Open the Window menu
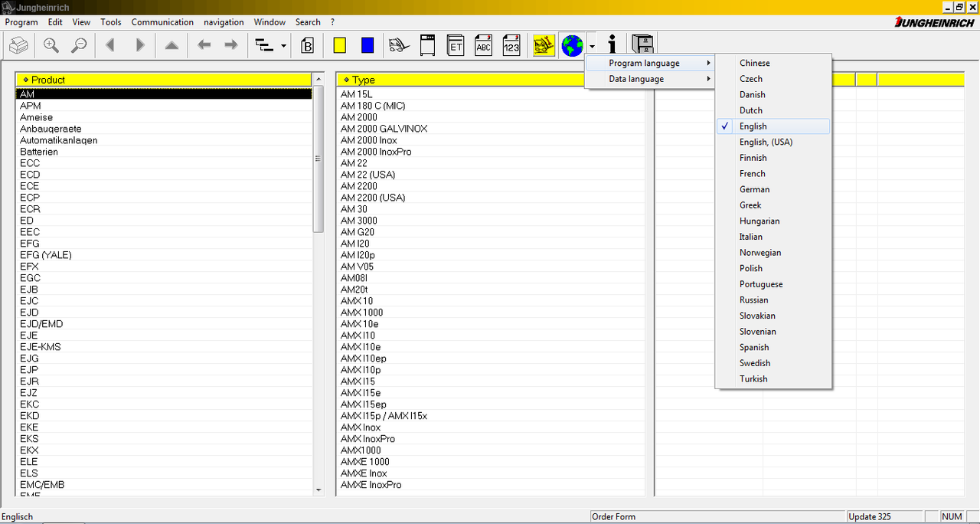This screenshot has width=980, height=524. pyautogui.click(x=269, y=22)
